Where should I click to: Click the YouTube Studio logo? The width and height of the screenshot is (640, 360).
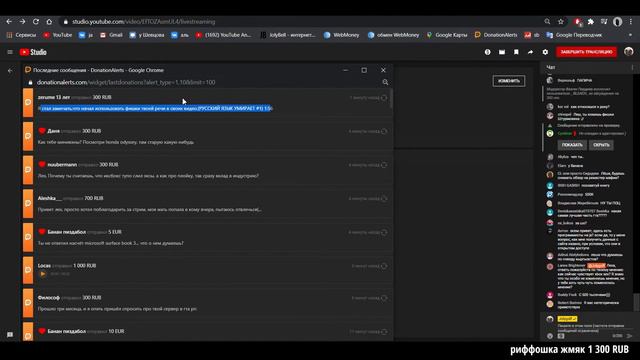[x=33, y=52]
